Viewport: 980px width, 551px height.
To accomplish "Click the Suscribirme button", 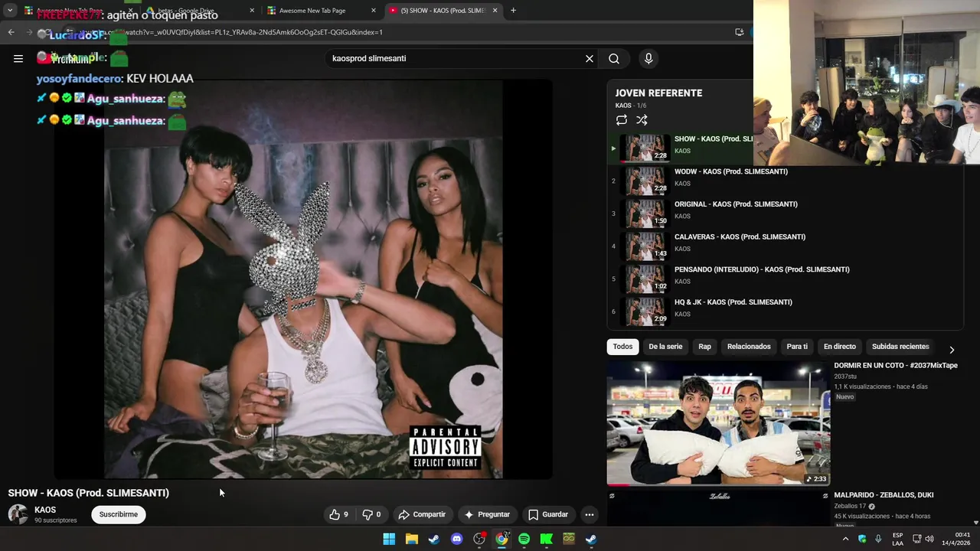I will click(119, 514).
